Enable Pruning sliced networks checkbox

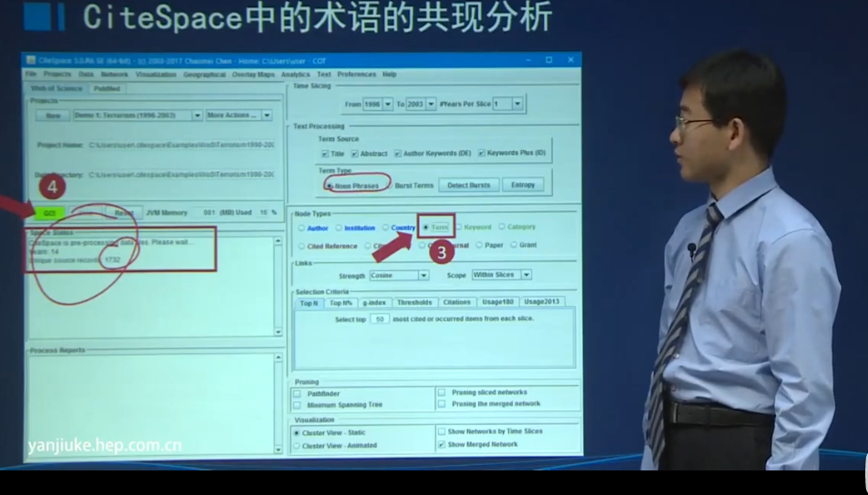point(442,393)
